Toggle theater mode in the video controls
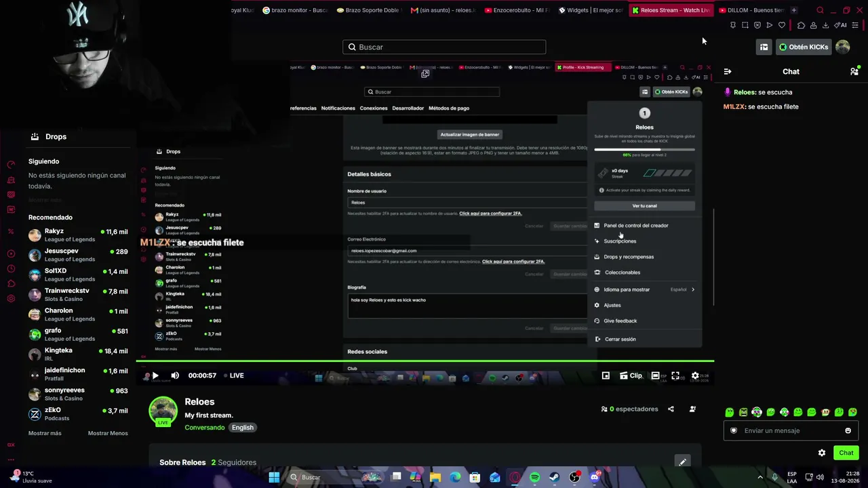 pos(655,375)
